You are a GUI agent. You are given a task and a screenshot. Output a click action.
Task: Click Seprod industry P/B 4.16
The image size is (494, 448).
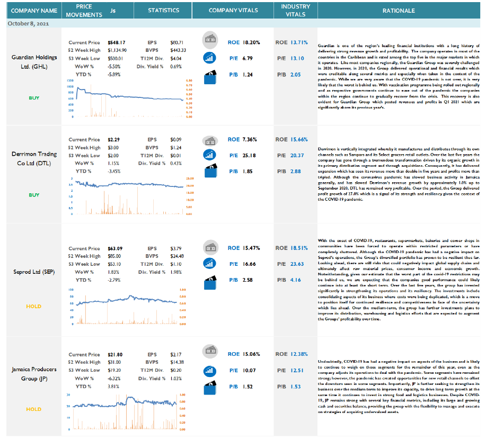click(x=296, y=280)
